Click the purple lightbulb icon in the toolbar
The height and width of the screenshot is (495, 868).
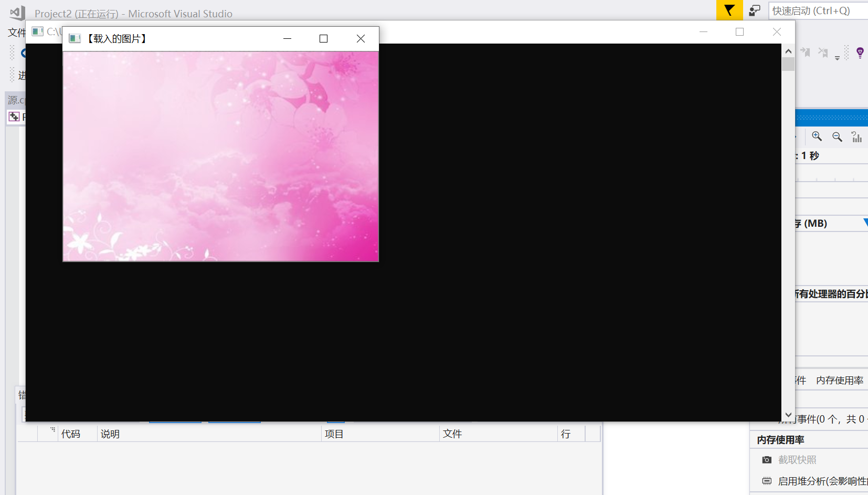pos(860,52)
